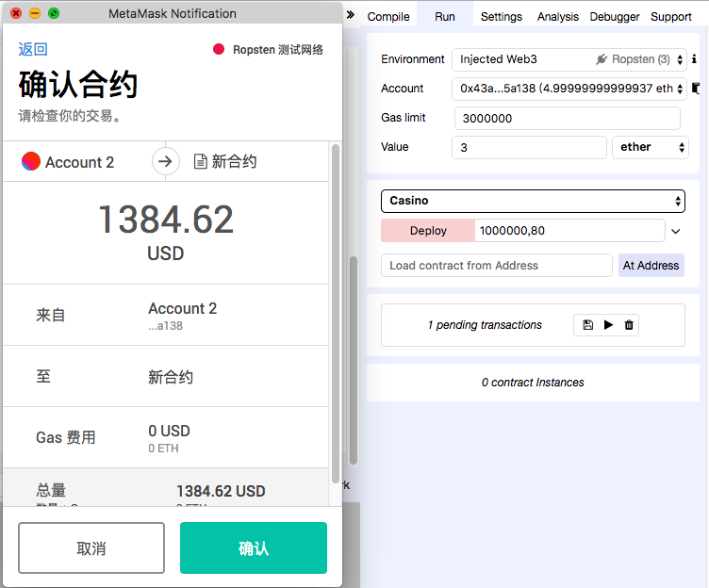
Task: Open the environment info icon
Action: coord(694,59)
